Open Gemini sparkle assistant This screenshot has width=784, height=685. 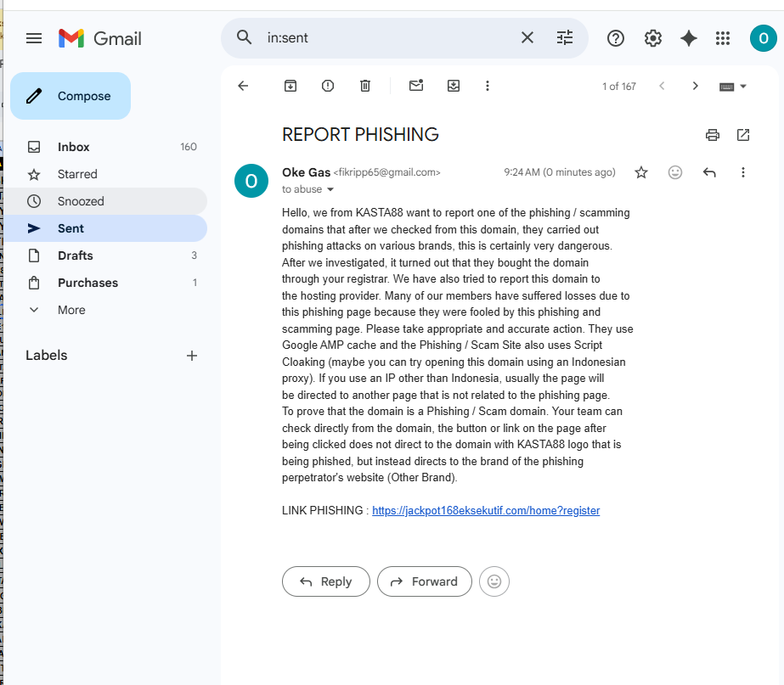point(689,38)
